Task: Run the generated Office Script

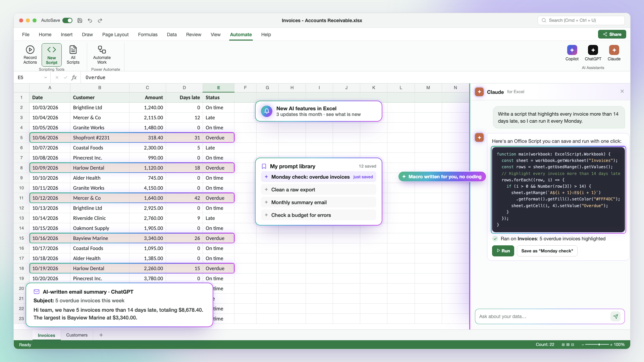Action: (x=503, y=251)
